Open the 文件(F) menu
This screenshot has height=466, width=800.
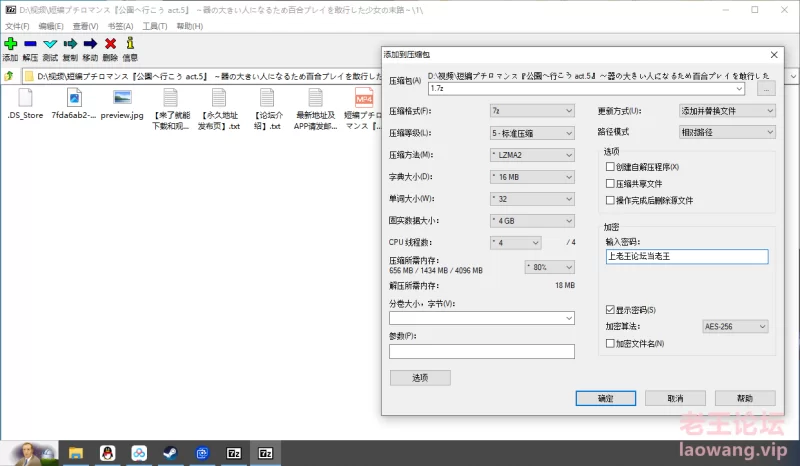17,26
